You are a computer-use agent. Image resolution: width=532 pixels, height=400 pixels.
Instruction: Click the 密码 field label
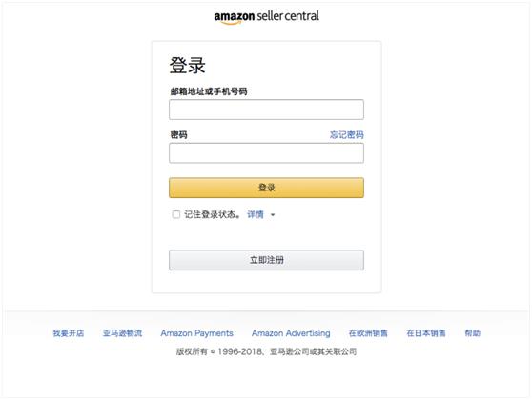click(179, 135)
